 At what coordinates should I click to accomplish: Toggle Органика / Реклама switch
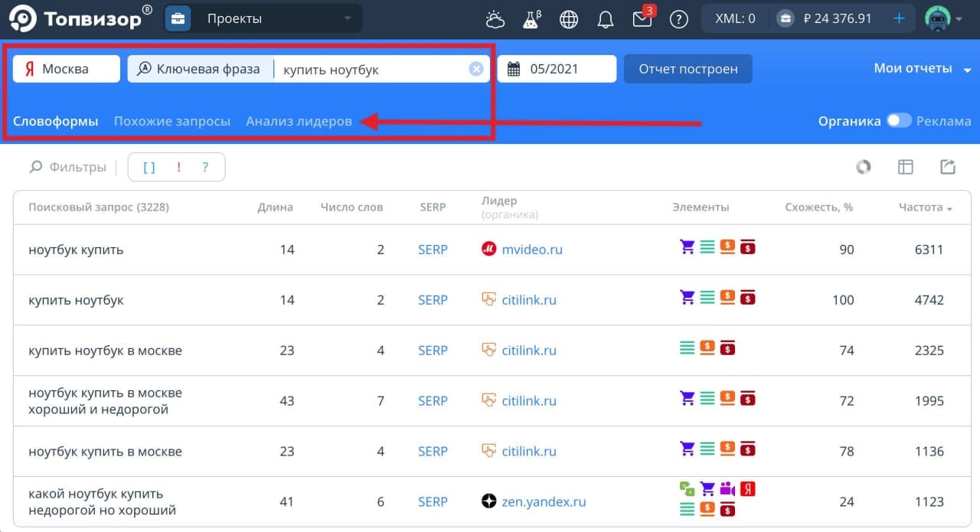pyautogui.click(x=899, y=120)
